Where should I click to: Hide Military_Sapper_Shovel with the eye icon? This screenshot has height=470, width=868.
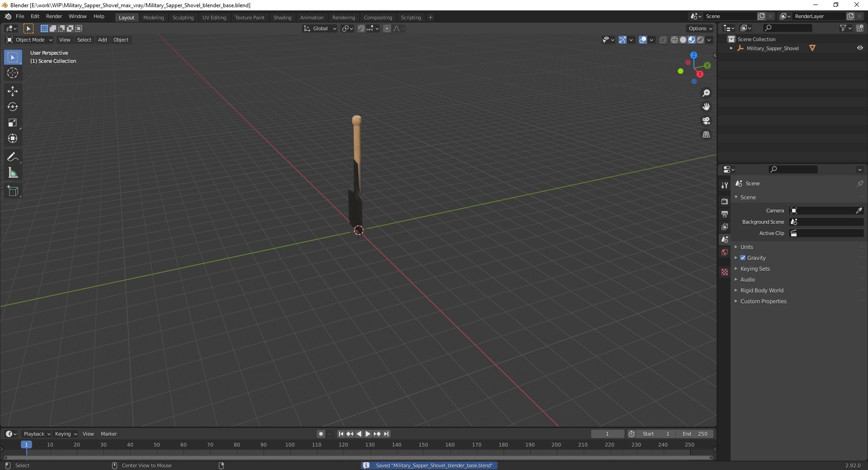[860, 48]
